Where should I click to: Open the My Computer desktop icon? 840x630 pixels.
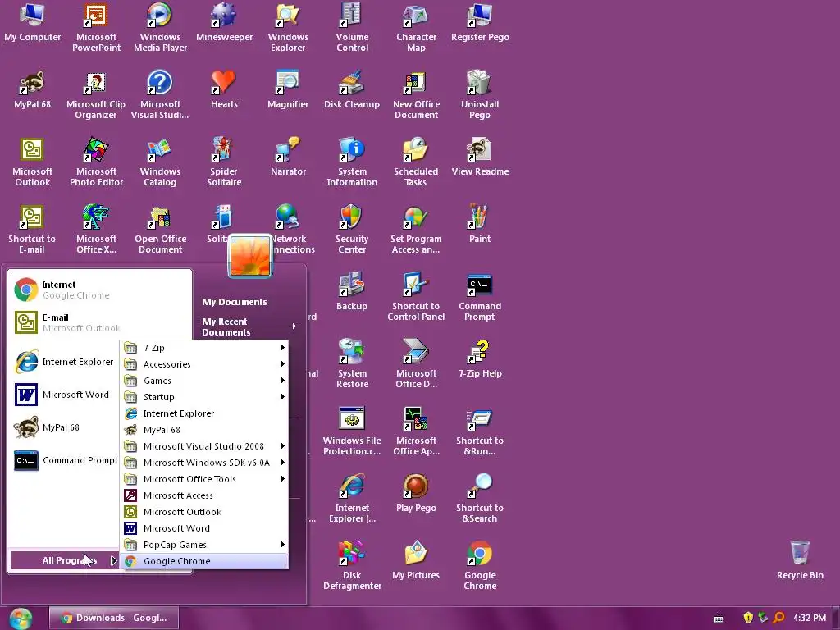[x=32, y=22]
